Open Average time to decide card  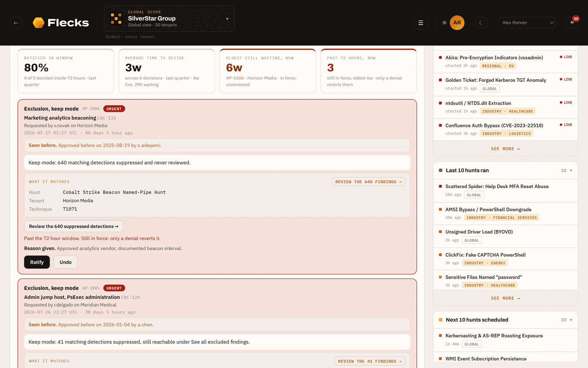pyautogui.click(x=167, y=71)
